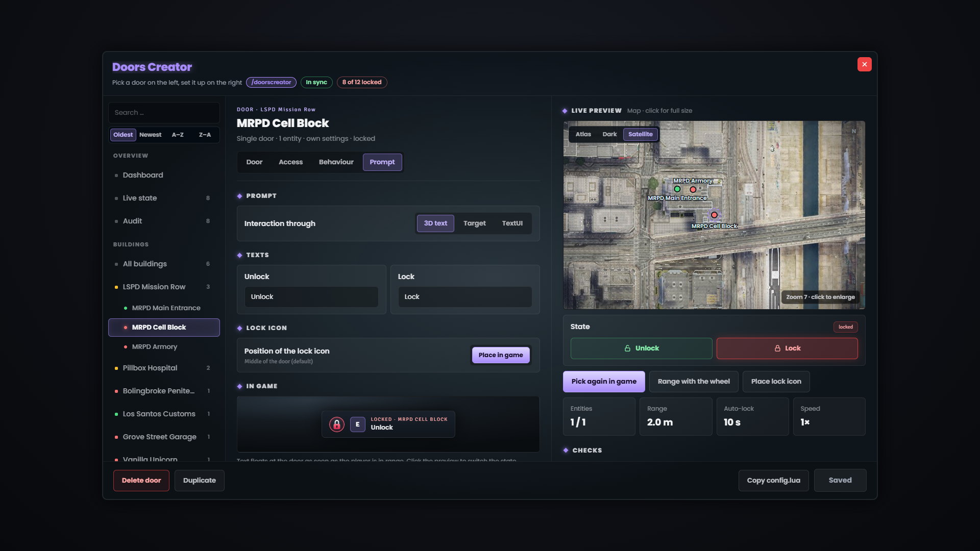
Task: Show All buildings in the sidebar
Action: (x=164, y=264)
